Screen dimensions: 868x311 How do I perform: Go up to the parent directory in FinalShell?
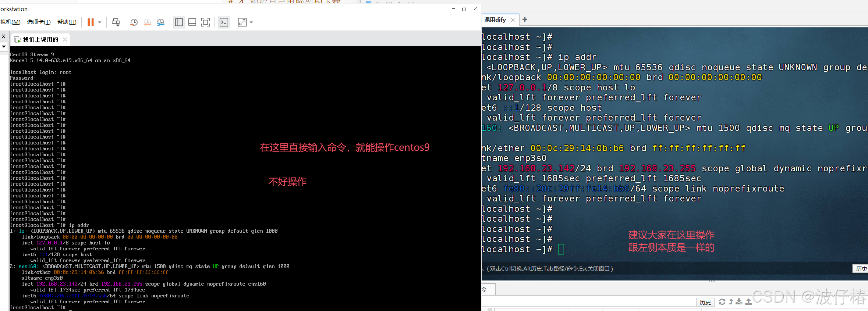pyautogui.click(x=731, y=302)
